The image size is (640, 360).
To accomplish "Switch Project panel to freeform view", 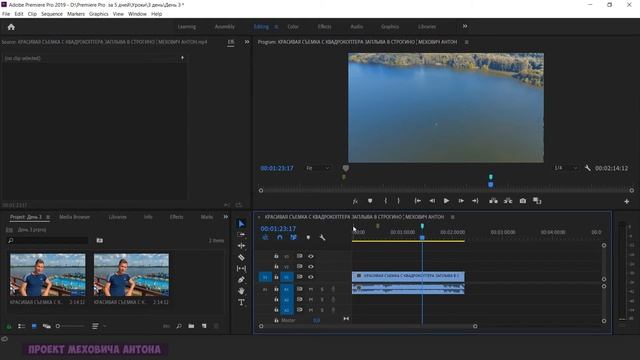I will (x=47, y=326).
